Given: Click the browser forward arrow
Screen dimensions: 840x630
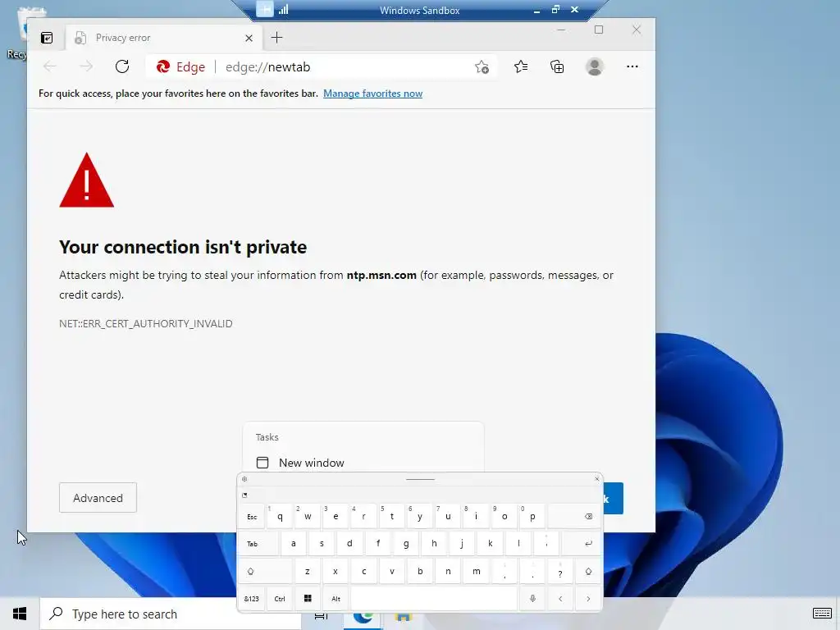Looking at the screenshot, I should point(85,66).
